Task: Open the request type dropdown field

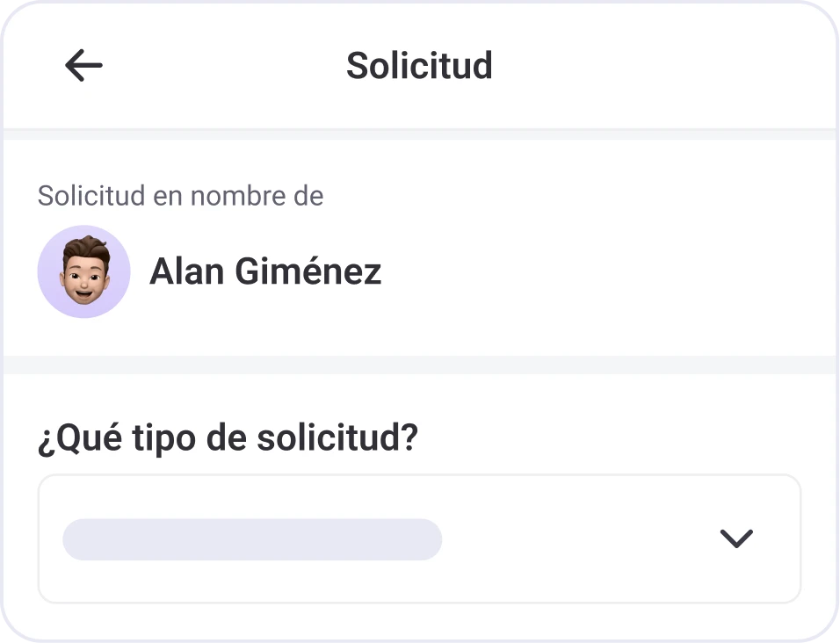Action: point(419,538)
